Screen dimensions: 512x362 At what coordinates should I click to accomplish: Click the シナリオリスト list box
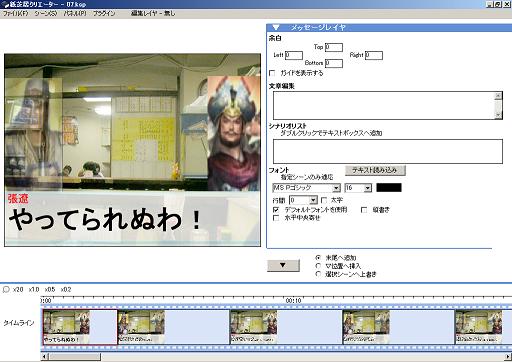[388, 151]
